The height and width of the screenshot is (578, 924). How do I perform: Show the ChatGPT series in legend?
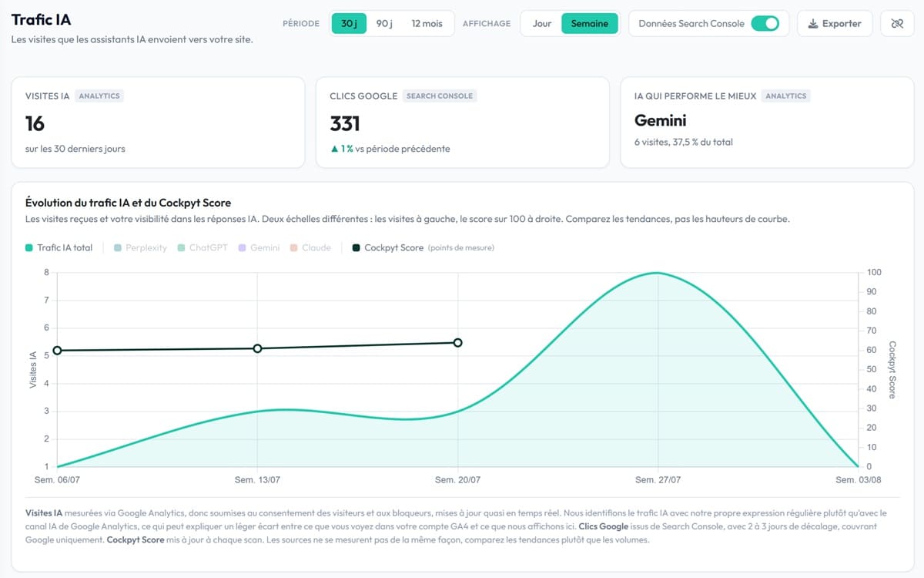tap(203, 247)
